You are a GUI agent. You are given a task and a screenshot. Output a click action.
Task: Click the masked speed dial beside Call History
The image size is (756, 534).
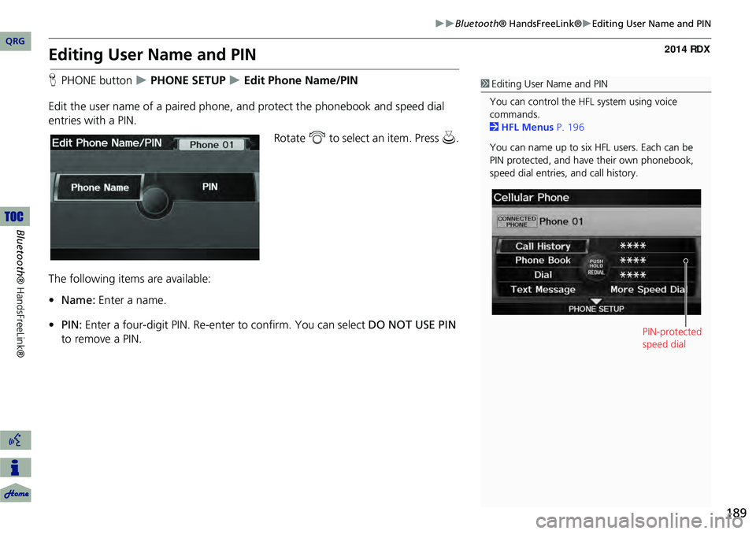pyautogui.click(x=632, y=246)
